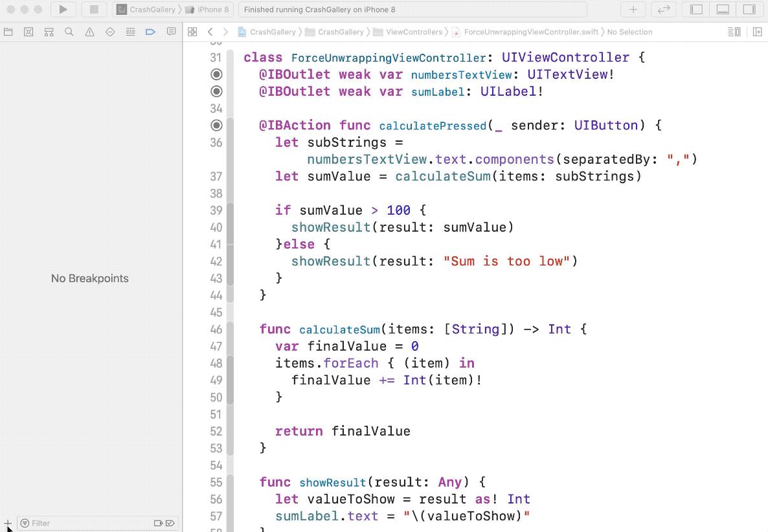Show related items grid icon in editor
The width and height of the screenshot is (768, 532).
click(192, 32)
